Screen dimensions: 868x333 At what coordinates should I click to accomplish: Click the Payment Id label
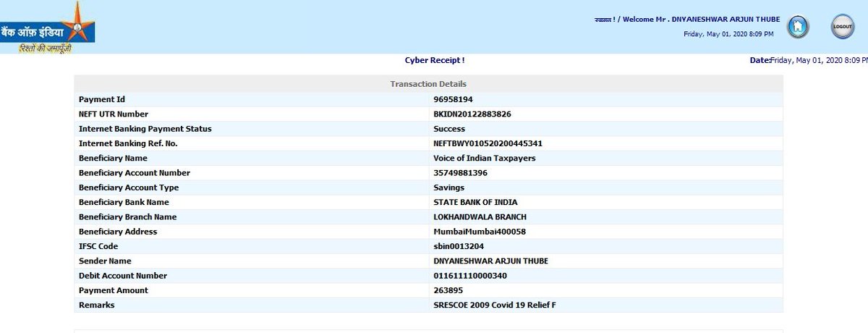[102, 99]
